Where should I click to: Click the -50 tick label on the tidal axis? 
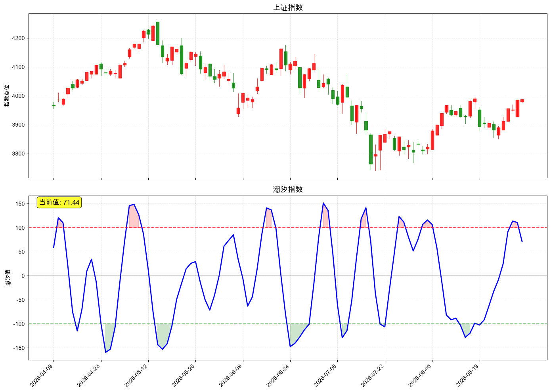[x=21, y=300]
